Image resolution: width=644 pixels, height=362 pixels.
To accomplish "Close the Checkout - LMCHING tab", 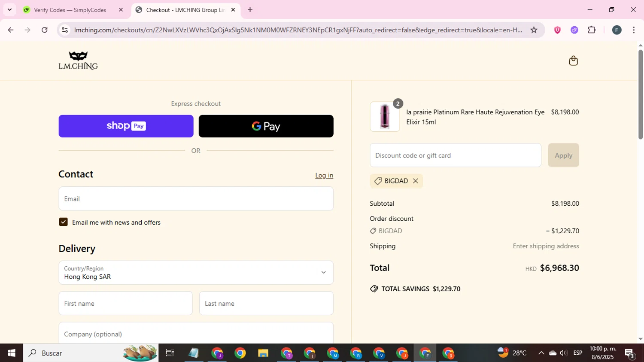I will click(x=233, y=9).
